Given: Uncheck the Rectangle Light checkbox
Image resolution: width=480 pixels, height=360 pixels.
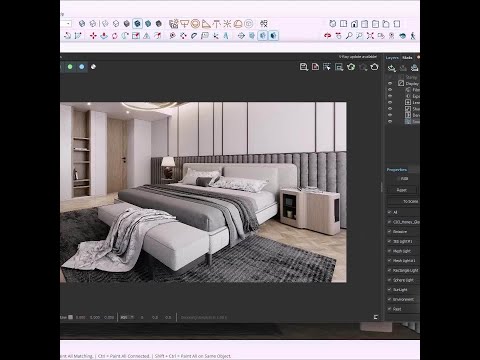Looking at the screenshot, I should [389, 270].
